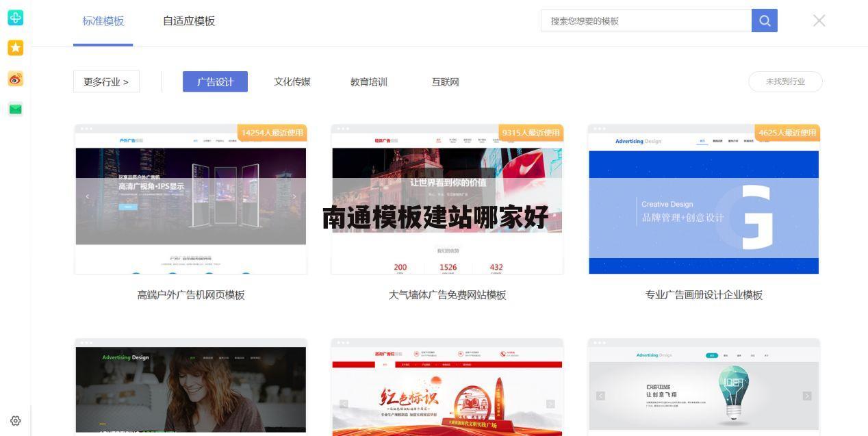
Task: Switch to 标准模板 tab
Action: tap(103, 21)
